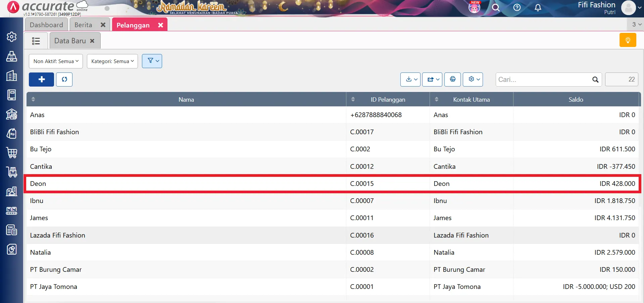The width and height of the screenshot is (644, 303).
Task: Switch to the Berita tab
Action: (x=83, y=25)
